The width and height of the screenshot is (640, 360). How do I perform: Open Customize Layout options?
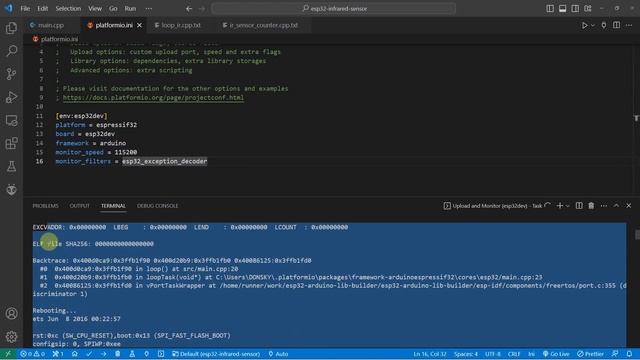click(x=588, y=9)
